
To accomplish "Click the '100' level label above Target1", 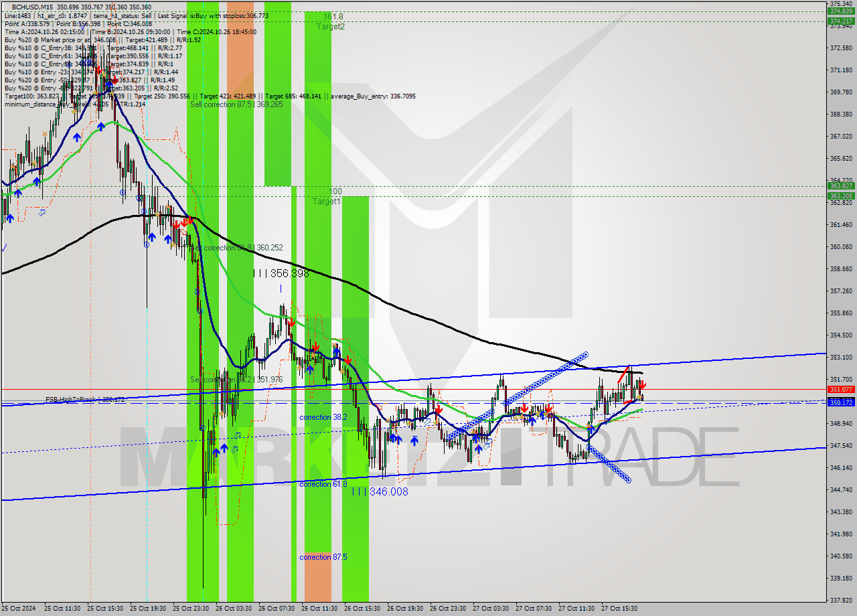I will pos(335,191).
